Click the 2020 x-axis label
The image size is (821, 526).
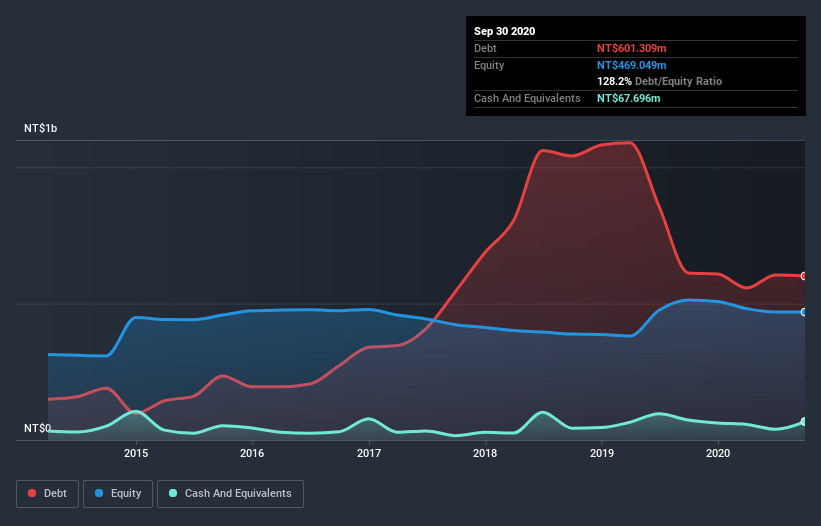click(718, 453)
